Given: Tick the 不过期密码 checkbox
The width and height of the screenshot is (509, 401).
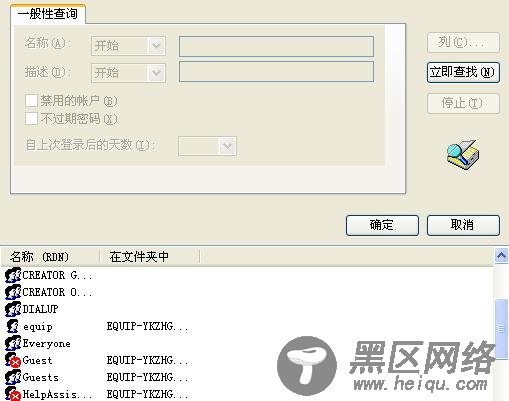Looking at the screenshot, I should click(32, 118).
